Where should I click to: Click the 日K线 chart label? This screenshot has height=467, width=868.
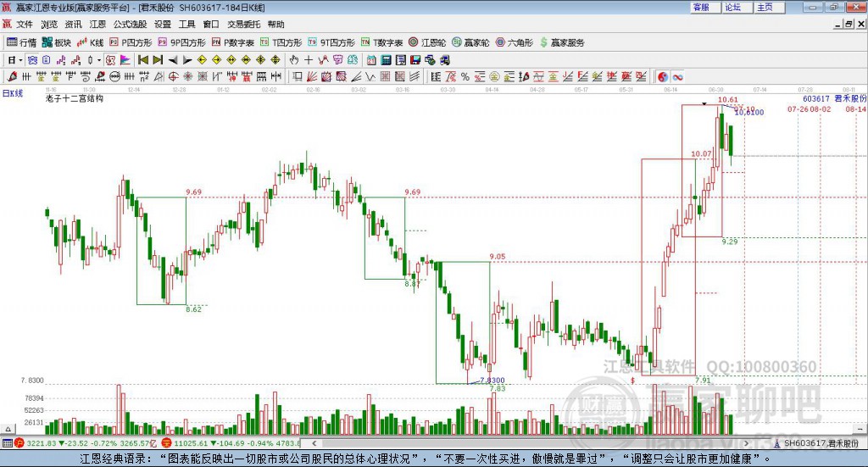pos(12,93)
